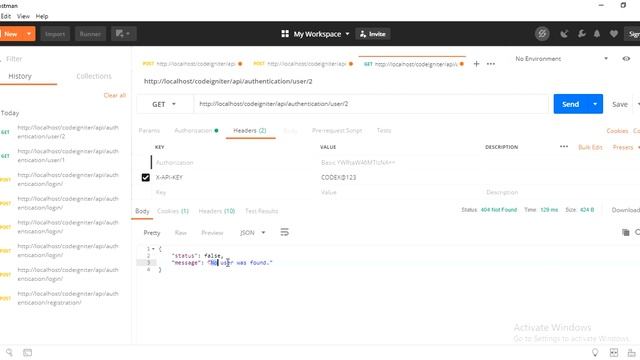Open the HTTP method GET dropdown
Image resolution: width=640 pixels, height=360 pixels.
164,104
